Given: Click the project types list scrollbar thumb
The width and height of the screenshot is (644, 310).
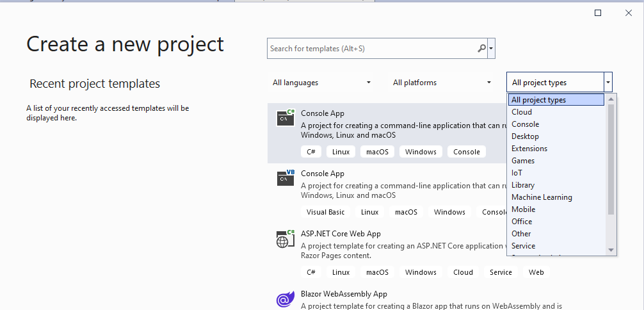Looking at the screenshot, I should point(611,159).
